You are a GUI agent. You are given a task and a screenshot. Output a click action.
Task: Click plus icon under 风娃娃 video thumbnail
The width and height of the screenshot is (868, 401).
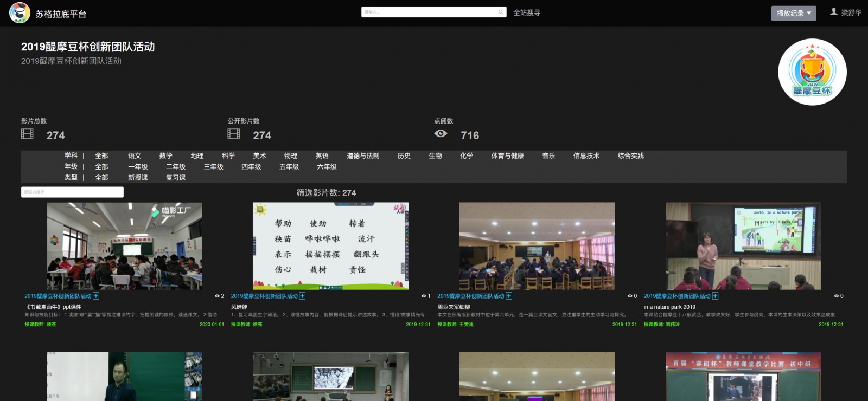[x=303, y=296]
